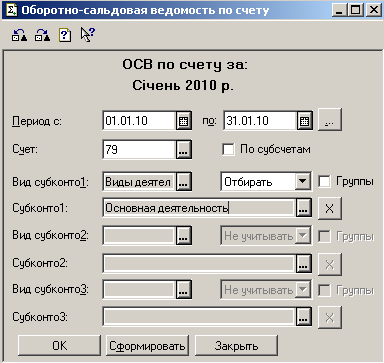Click into the Счет field containing 79
This screenshot has height=363, width=384.
(139, 150)
